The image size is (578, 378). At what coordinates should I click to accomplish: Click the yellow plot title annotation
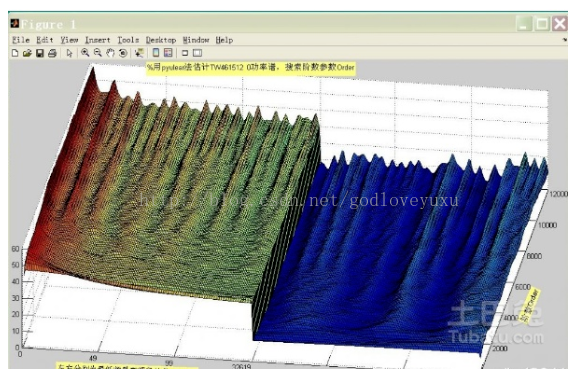pos(251,67)
